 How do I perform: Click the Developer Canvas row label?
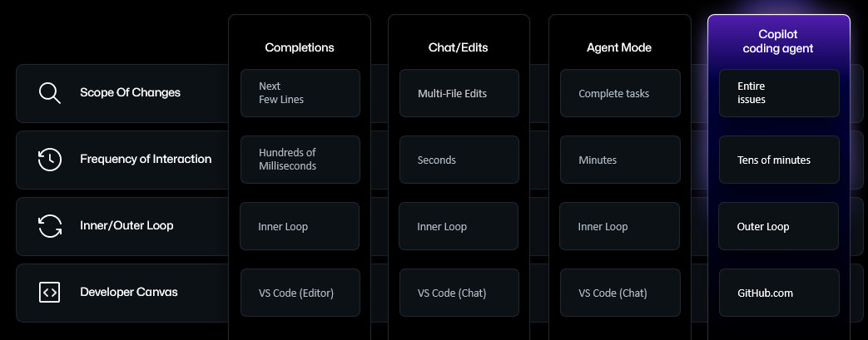[129, 293]
